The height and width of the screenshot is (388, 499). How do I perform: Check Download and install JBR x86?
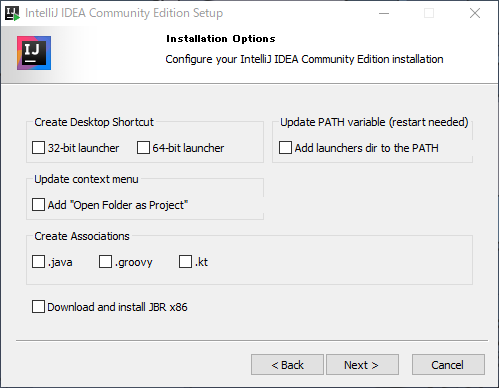click(38, 307)
